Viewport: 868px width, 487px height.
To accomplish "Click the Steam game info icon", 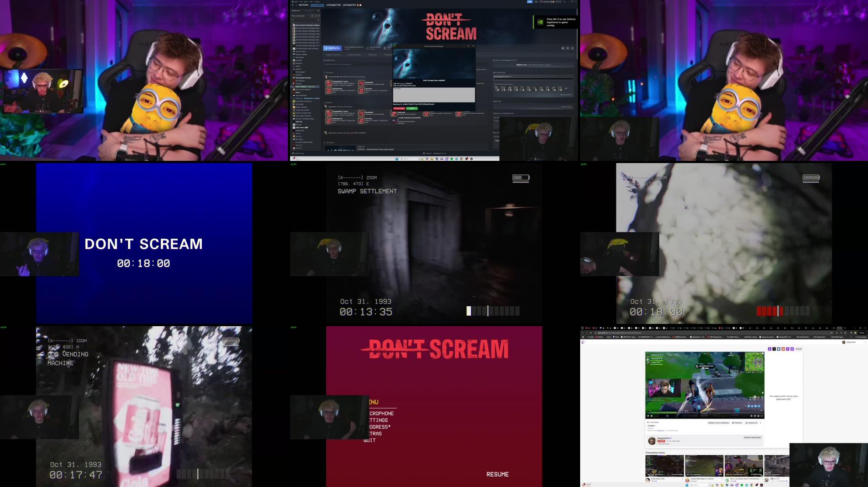I will pyautogui.click(x=567, y=48).
